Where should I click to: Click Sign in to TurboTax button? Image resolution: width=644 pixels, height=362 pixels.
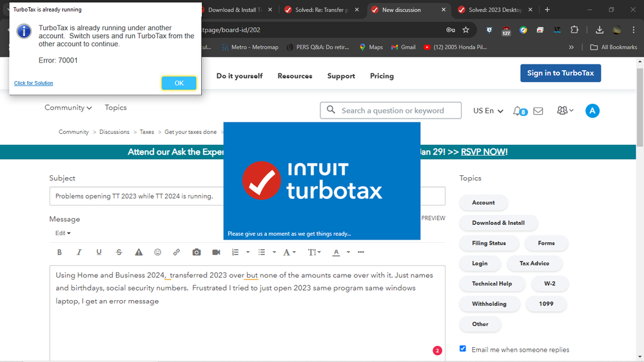[560, 73]
